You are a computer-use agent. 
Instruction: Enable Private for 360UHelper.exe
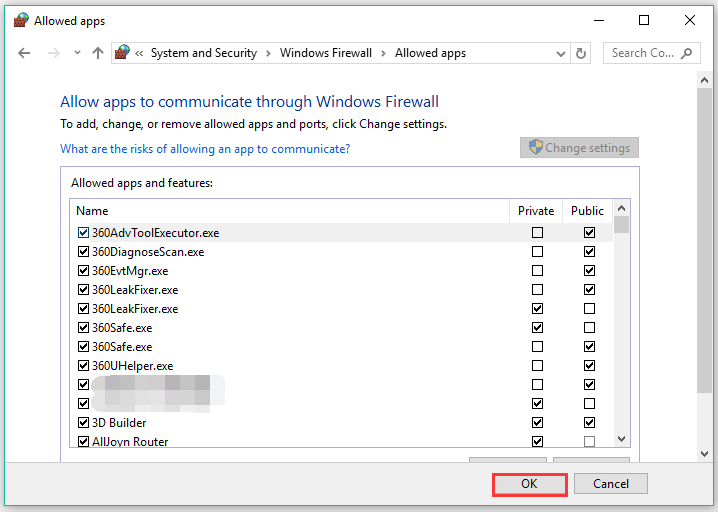tap(537, 365)
